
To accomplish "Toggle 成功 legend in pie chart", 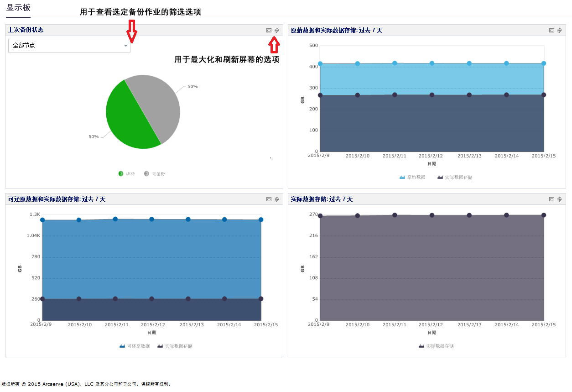I will [x=126, y=173].
